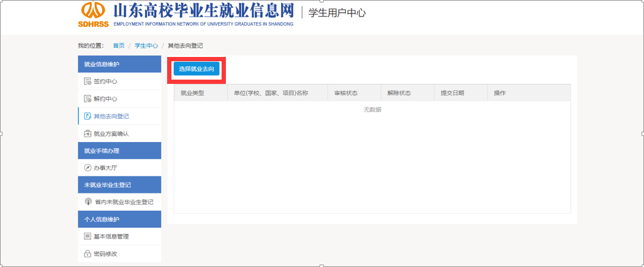Go to 首页 in the breadcrumb
This screenshot has height=267, width=644.
click(119, 46)
